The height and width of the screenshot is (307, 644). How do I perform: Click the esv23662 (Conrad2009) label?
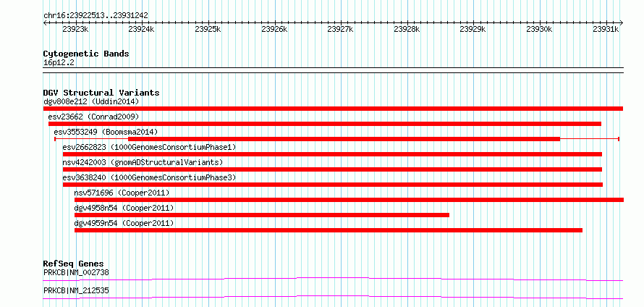coord(93,117)
